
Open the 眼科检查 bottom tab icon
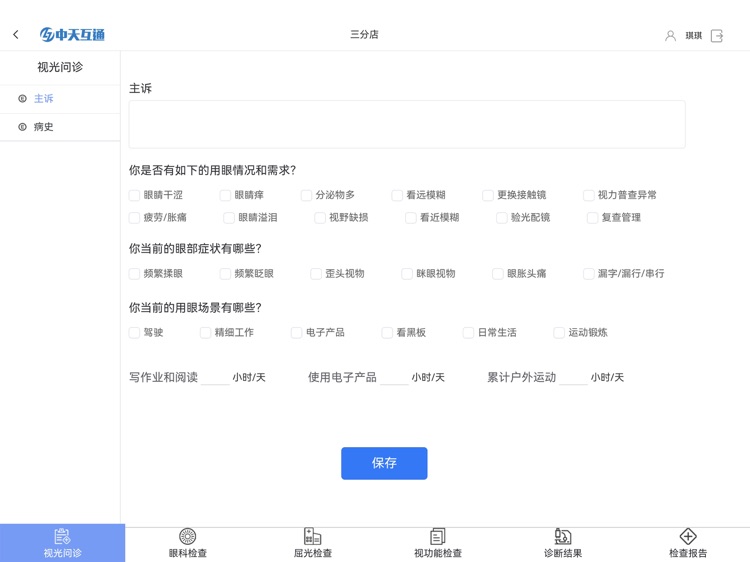(188, 537)
